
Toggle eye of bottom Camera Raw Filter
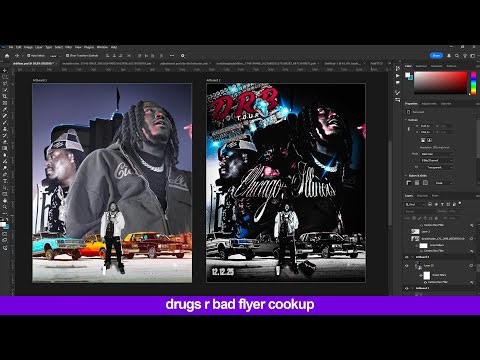tap(425, 282)
